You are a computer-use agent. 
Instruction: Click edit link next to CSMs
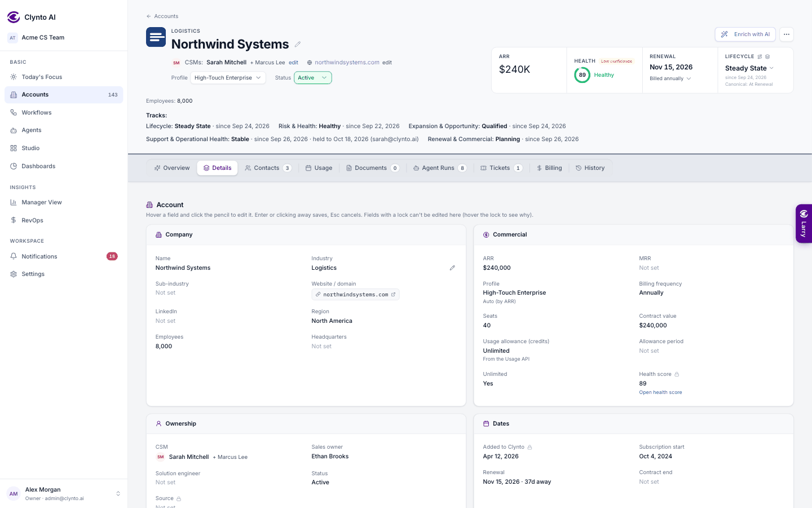point(294,63)
